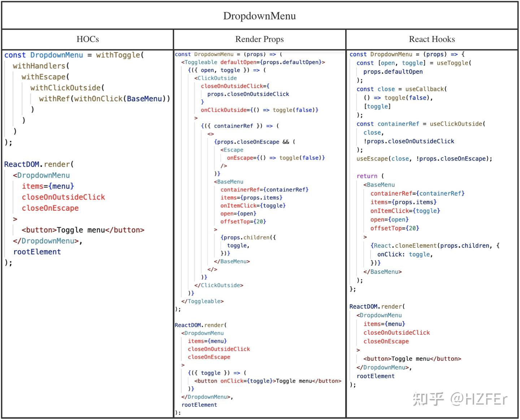Screen dimensions: 520x420
Task: Click the Toggle menu button in Render Props column
Action: [x=293, y=381]
